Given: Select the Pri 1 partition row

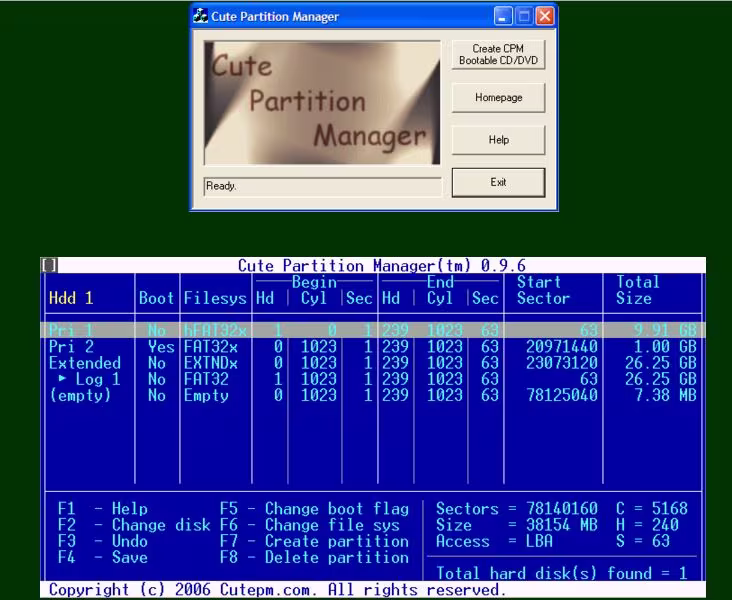Looking at the screenshot, I should 373,330.
